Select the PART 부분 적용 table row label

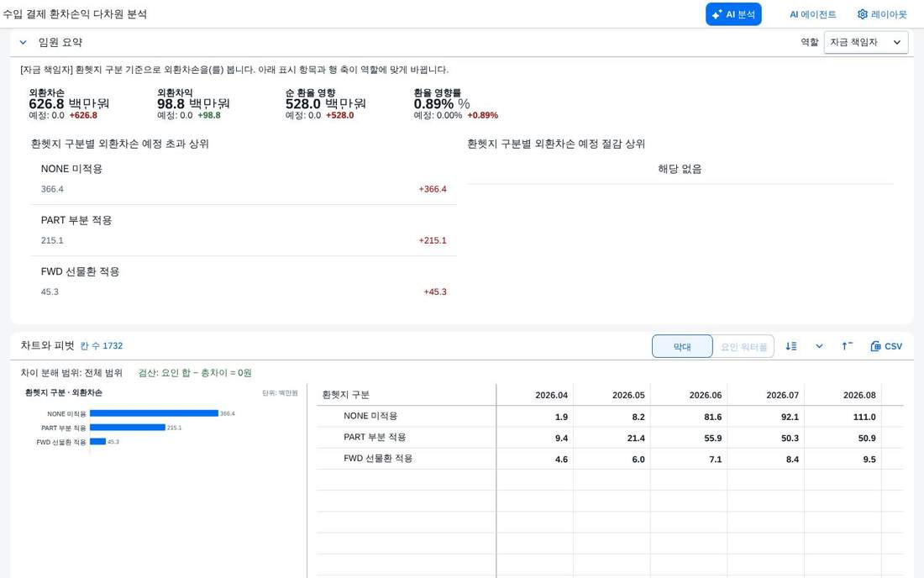[375, 437]
